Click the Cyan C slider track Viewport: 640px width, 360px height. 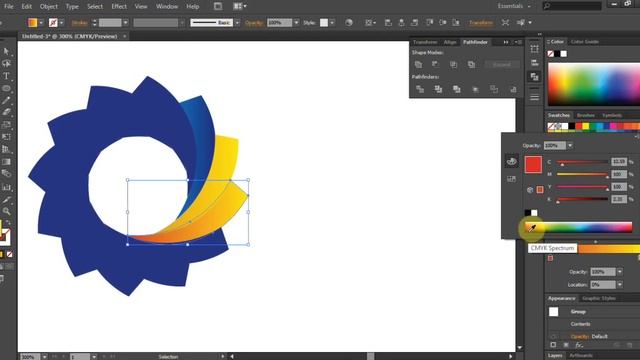click(582, 162)
